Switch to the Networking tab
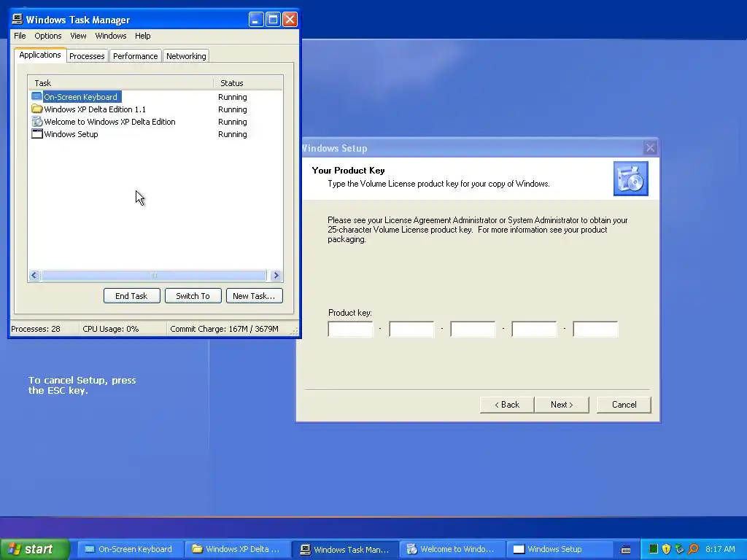 186,56
